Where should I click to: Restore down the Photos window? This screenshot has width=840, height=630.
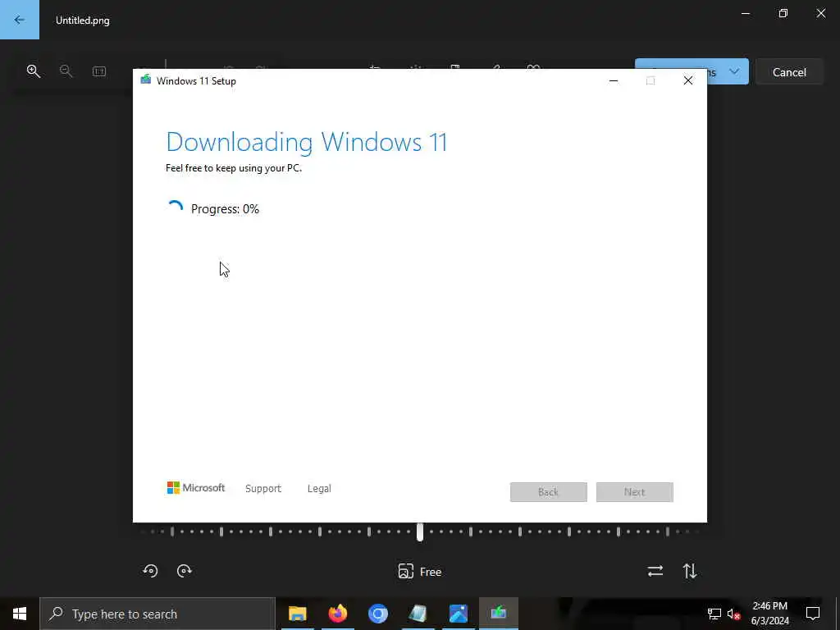(783, 13)
